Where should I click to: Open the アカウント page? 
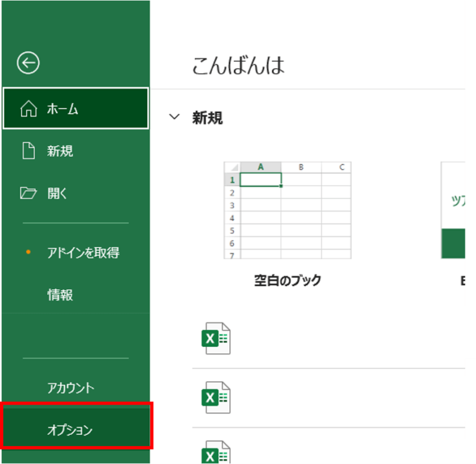[76, 388]
